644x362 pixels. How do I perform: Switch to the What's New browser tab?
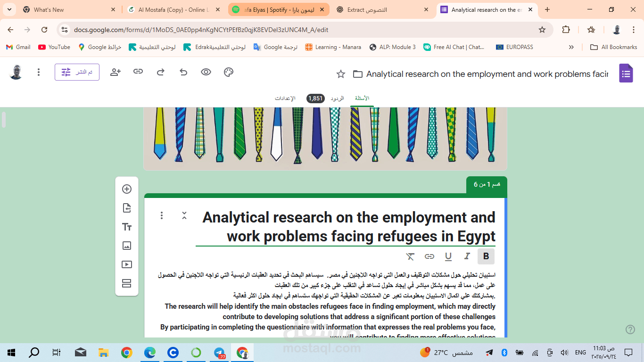[x=69, y=9]
